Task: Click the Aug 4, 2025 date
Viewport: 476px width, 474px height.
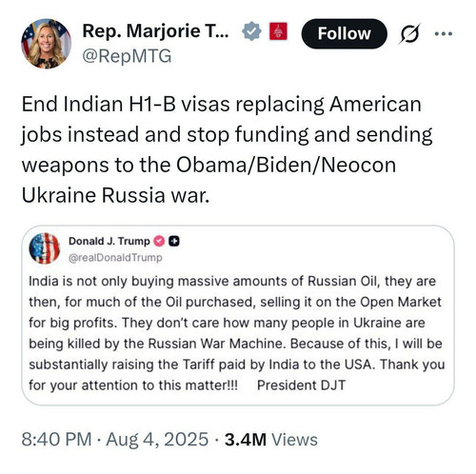Action: pyautogui.click(x=157, y=440)
